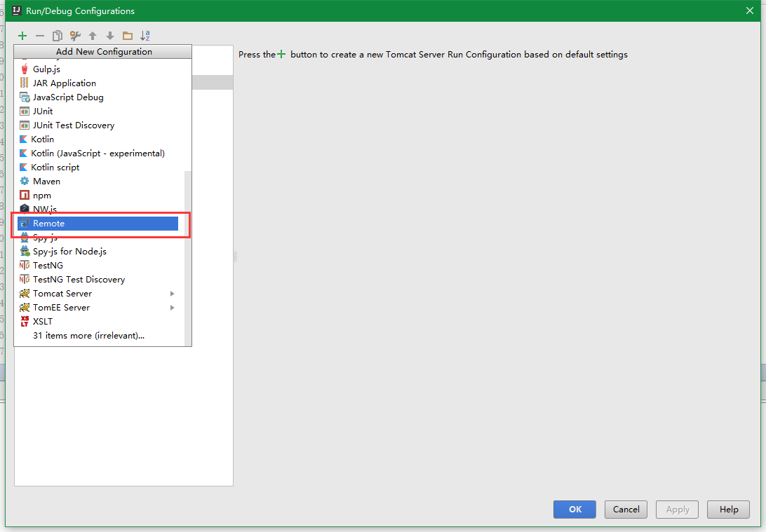Click the Tomcat Server cat icon
The height and width of the screenshot is (532, 766).
click(25, 293)
